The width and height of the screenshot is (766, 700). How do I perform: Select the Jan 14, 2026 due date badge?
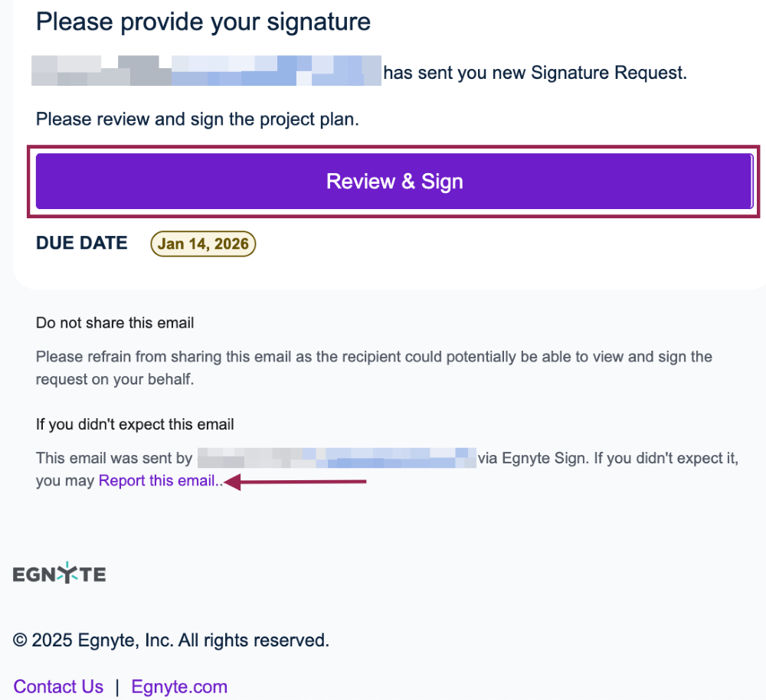point(203,244)
